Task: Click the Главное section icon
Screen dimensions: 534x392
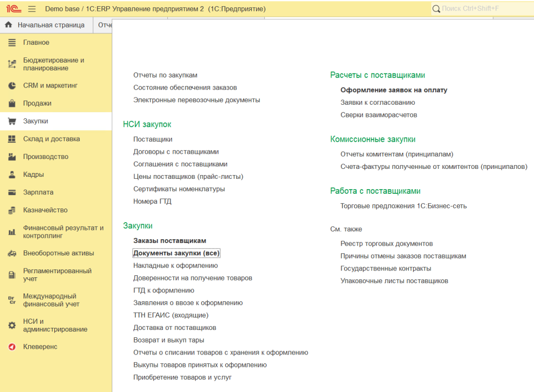Action: tap(12, 43)
